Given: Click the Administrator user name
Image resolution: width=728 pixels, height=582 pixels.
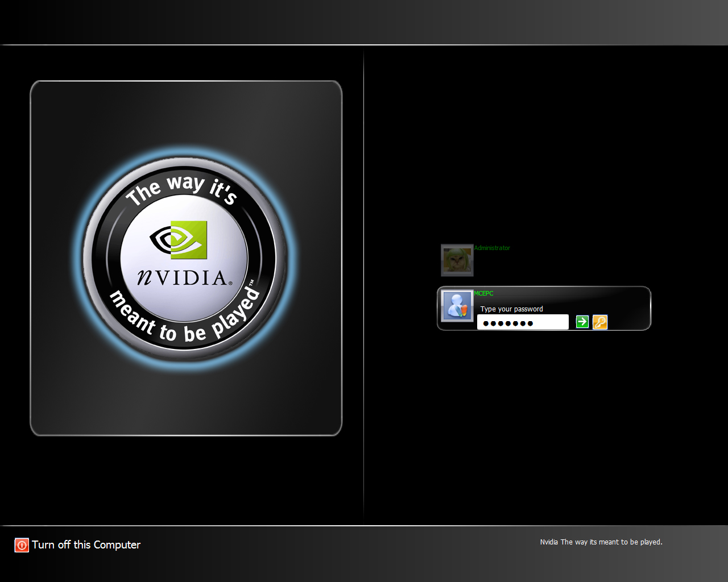Looking at the screenshot, I should click(x=492, y=248).
